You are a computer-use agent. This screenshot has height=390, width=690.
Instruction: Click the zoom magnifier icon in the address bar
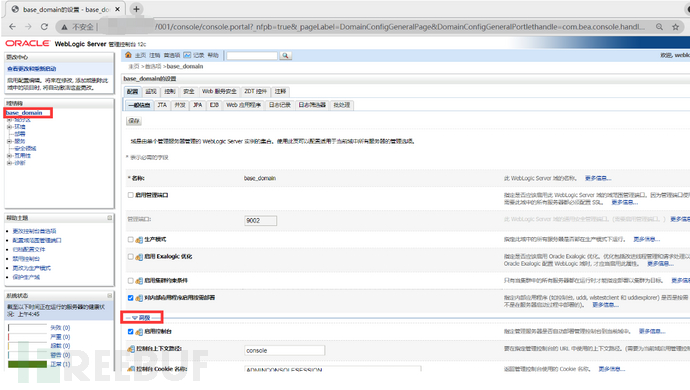coord(659,27)
